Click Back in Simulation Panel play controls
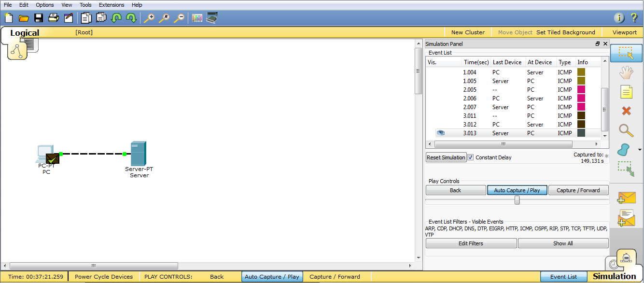644x283 pixels. 456,190
